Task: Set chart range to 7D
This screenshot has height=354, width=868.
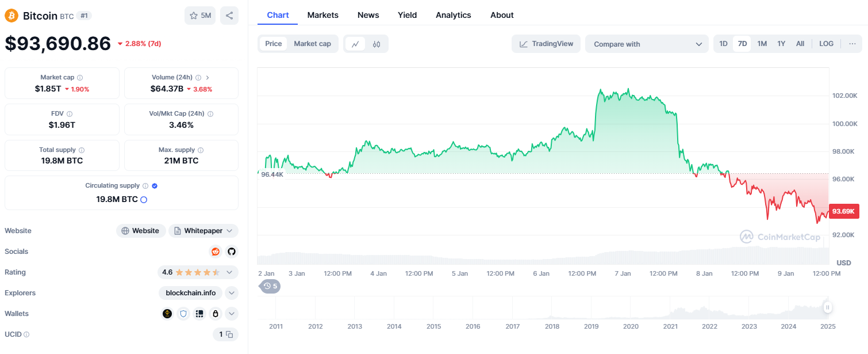Action: click(742, 44)
